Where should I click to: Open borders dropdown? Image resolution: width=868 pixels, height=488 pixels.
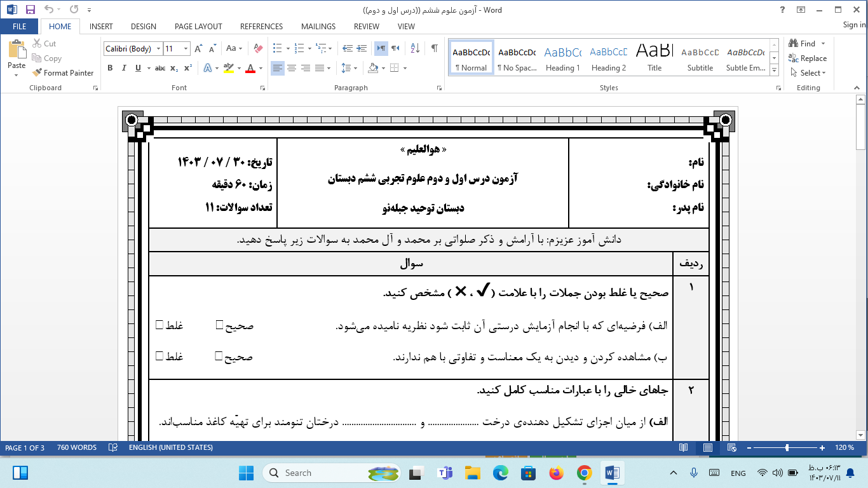point(405,68)
